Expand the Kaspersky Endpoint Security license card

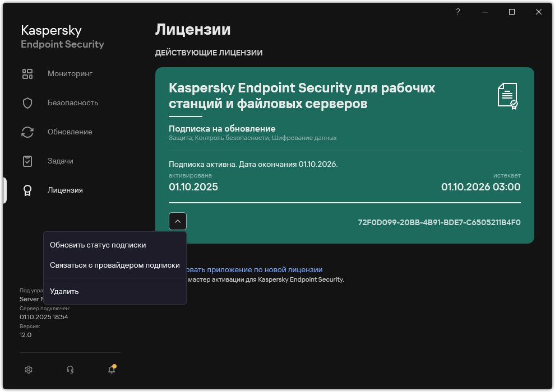[178, 221]
